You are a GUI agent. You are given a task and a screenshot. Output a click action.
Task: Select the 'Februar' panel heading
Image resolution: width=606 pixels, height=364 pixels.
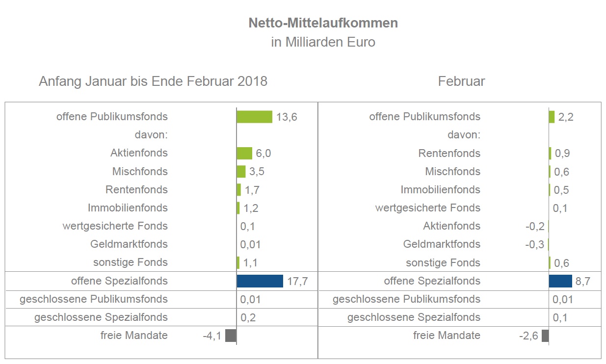(x=461, y=81)
